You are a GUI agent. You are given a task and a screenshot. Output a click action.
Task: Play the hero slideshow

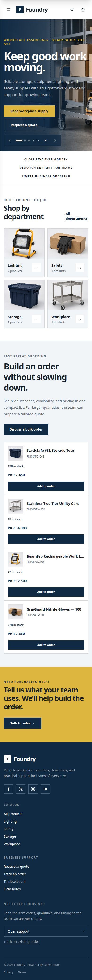point(46,140)
